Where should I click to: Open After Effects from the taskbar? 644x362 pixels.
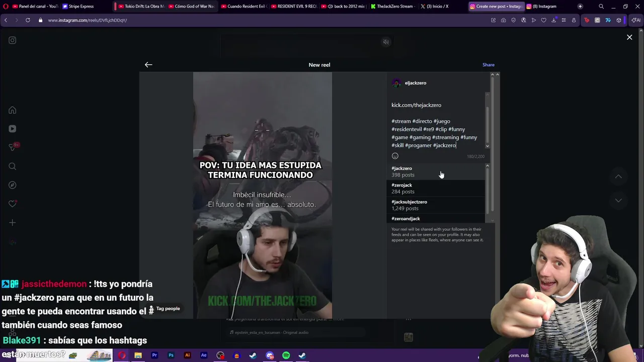point(204,355)
